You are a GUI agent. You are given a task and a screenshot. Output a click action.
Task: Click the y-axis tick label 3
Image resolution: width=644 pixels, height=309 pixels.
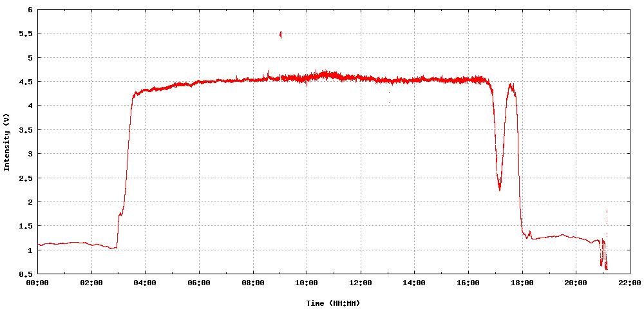30,153
